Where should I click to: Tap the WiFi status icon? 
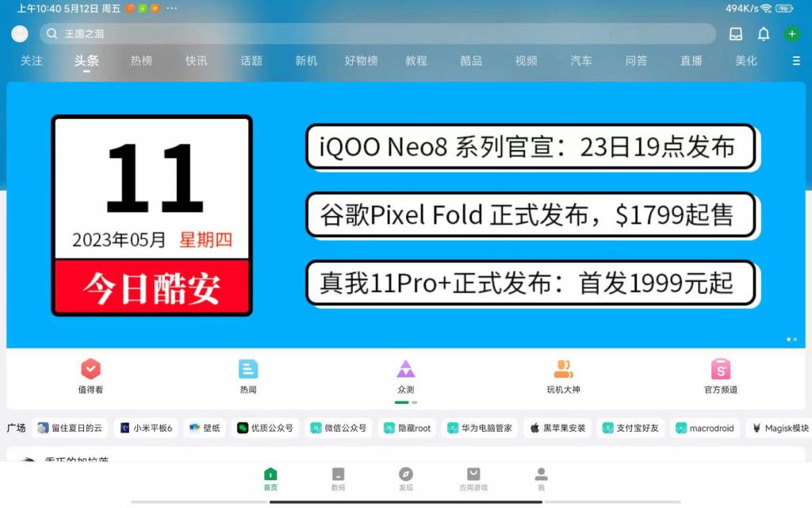766,8
